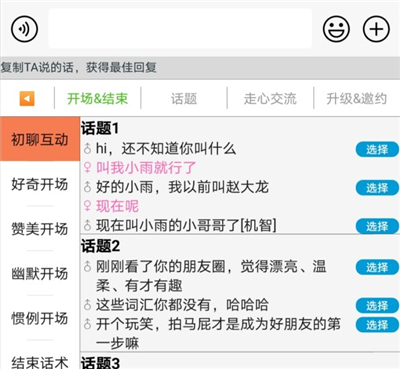This screenshot has width=400, height=369.
Task: Select 初聊互动 in the sidebar
Action: pos(40,139)
